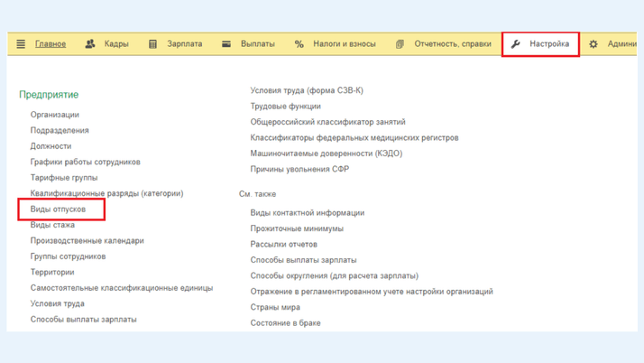Open the Выплаты section
Image resolution: width=644 pixels, height=363 pixels.
(258, 44)
